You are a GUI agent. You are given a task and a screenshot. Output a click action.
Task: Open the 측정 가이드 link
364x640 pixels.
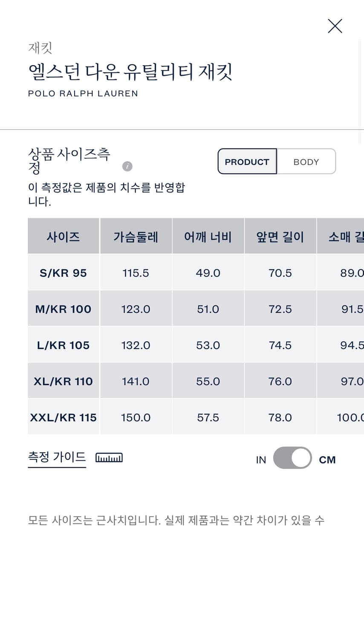click(x=57, y=457)
